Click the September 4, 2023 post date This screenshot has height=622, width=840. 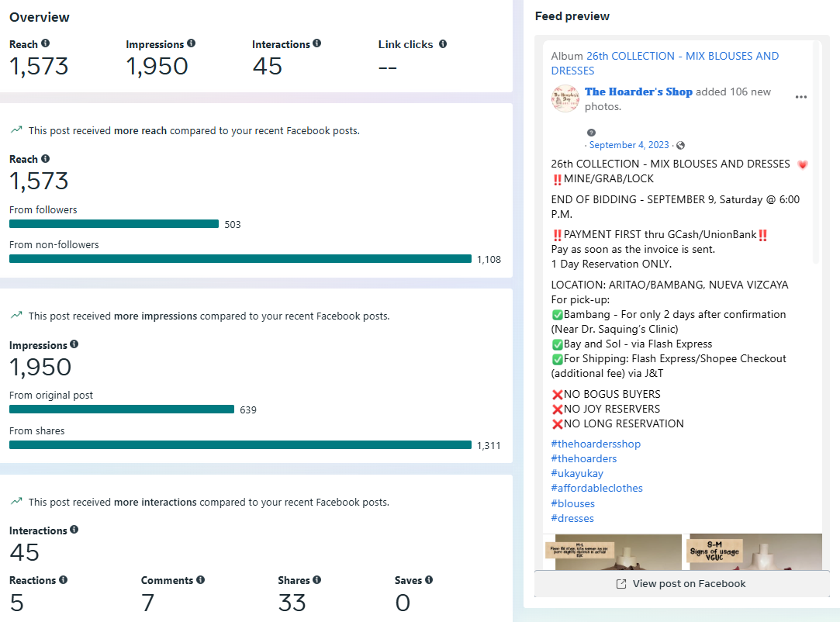629,145
